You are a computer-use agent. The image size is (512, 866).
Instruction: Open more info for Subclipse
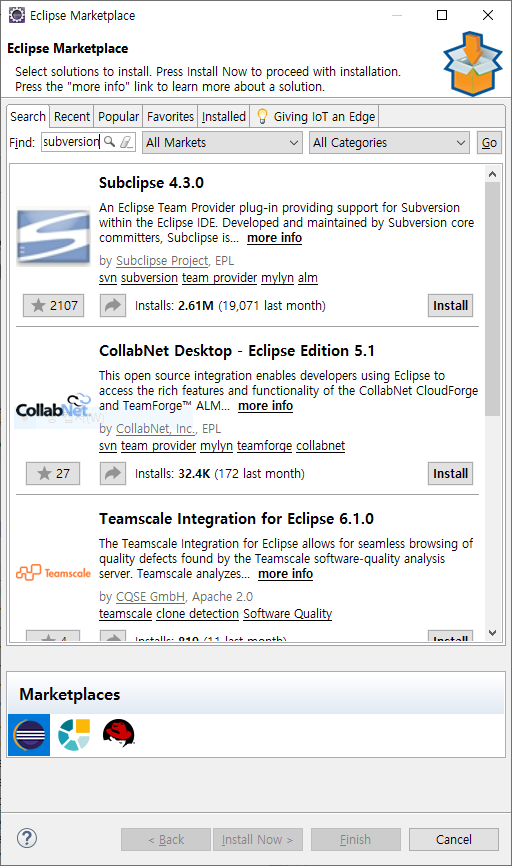point(275,238)
